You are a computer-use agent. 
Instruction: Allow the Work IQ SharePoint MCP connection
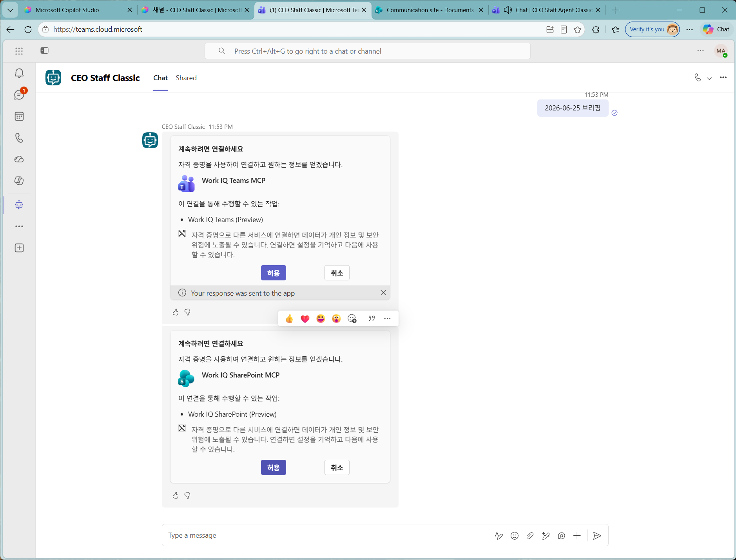[273, 468]
